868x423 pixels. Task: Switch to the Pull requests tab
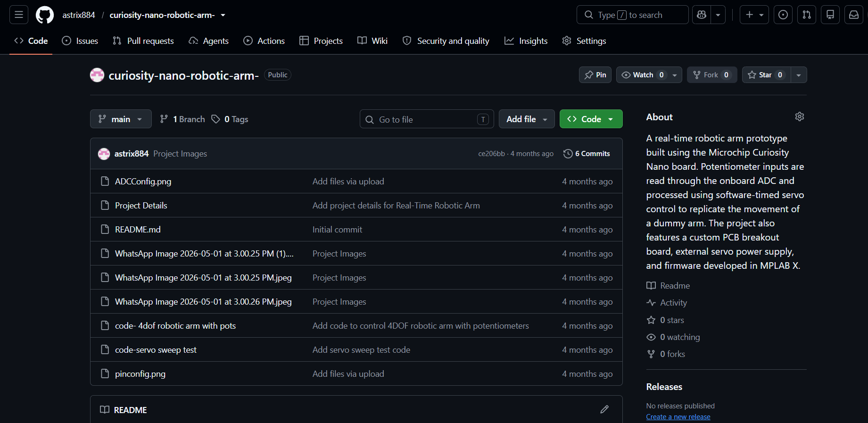pos(143,41)
